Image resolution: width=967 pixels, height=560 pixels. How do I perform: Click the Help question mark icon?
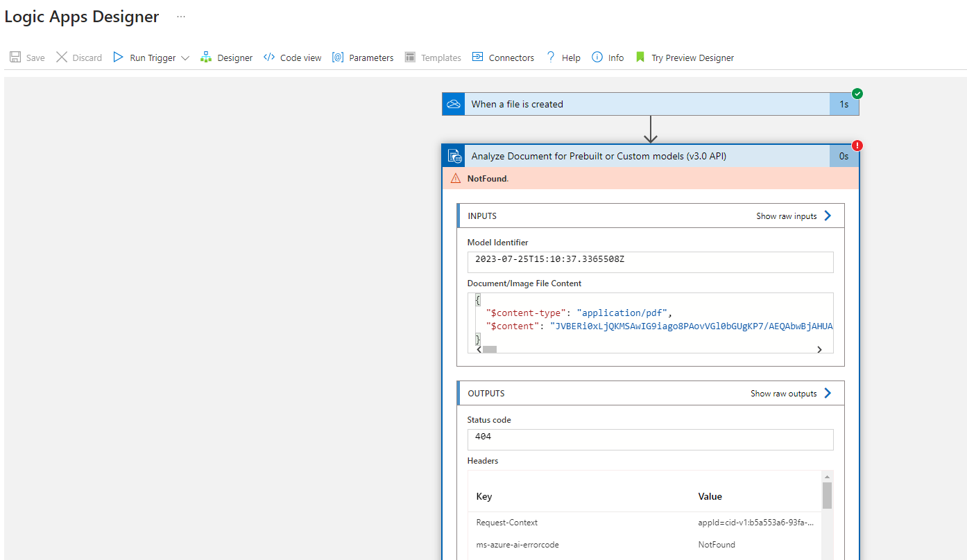point(551,58)
